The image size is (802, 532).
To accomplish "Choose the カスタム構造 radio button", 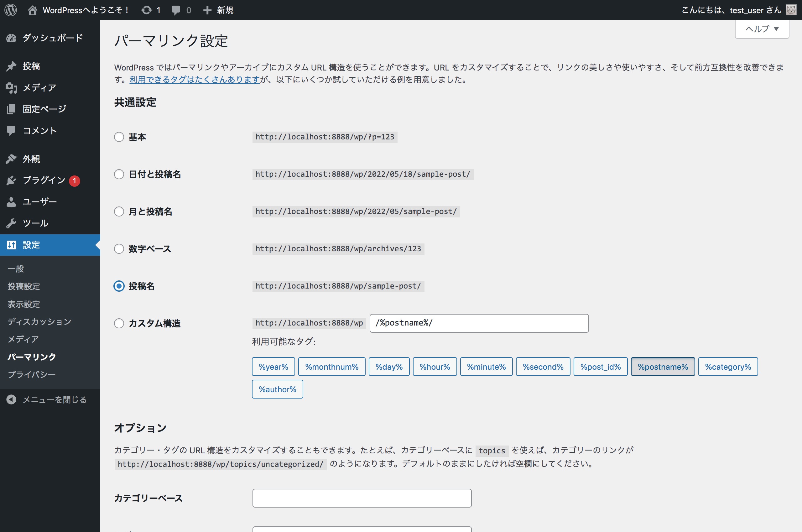I will 119,323.
